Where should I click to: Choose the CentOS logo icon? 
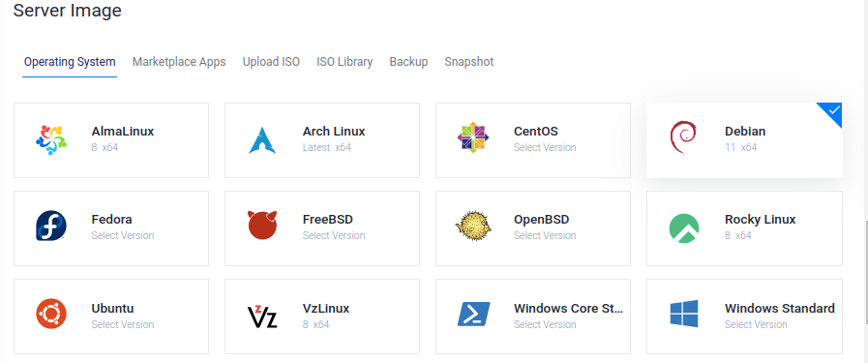point(473,137)
